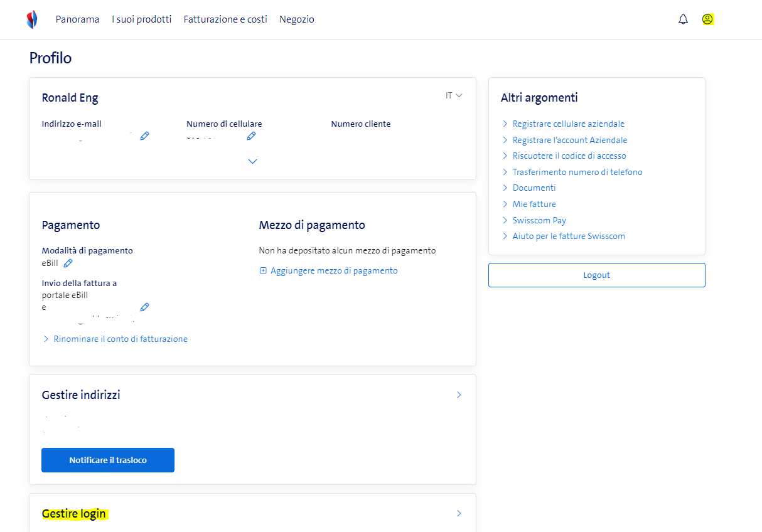Open the Swisscom Pay link
Viewport: 762px width, 532px height.
click(539, 220)
